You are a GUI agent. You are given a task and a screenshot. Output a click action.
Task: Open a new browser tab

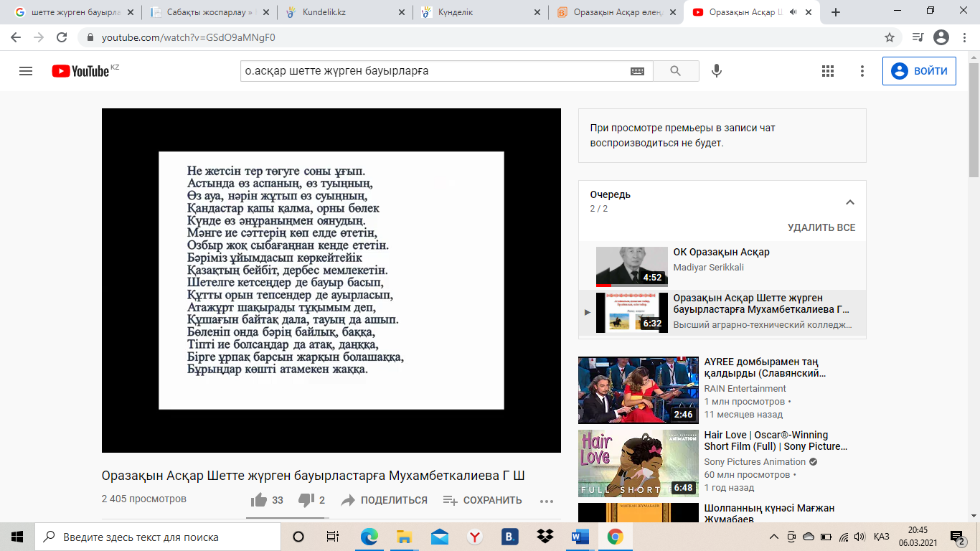[x=836, y=12]
